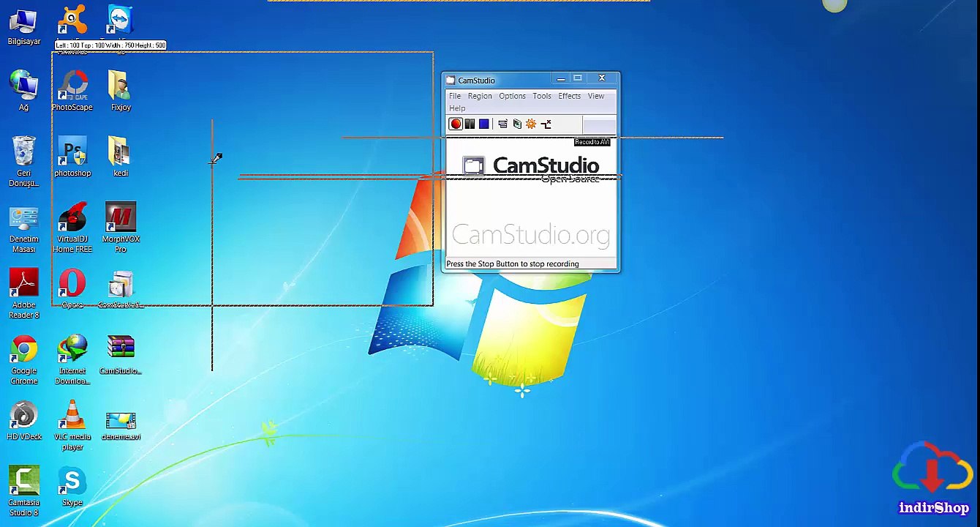The width and height of the screenshot is (980, 527).
Task: Open the Options menu
Action: coord(512,96)
